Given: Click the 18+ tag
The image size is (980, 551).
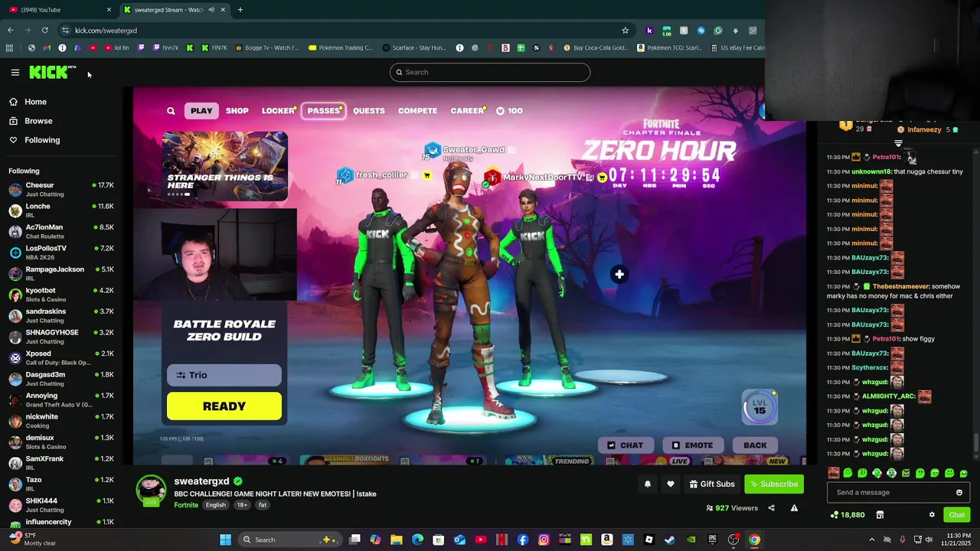Looking at the screenshot, I should [x=242, y=505].
